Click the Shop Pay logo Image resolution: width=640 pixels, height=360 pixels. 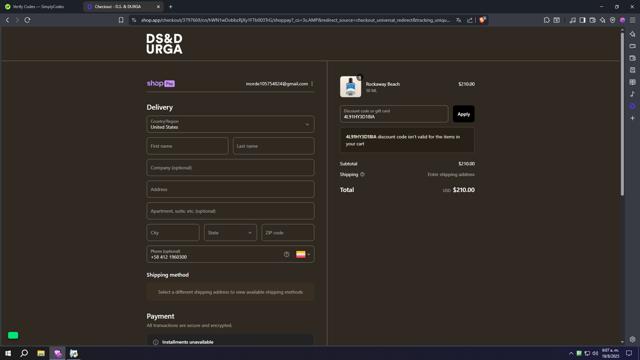(x=161, y=83)
